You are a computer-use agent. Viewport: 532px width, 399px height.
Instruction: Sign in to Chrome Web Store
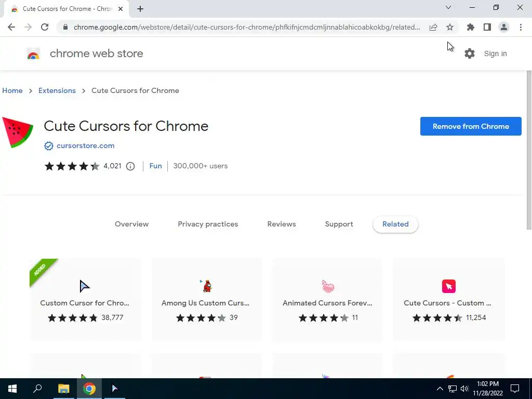(x=495, y=54)
